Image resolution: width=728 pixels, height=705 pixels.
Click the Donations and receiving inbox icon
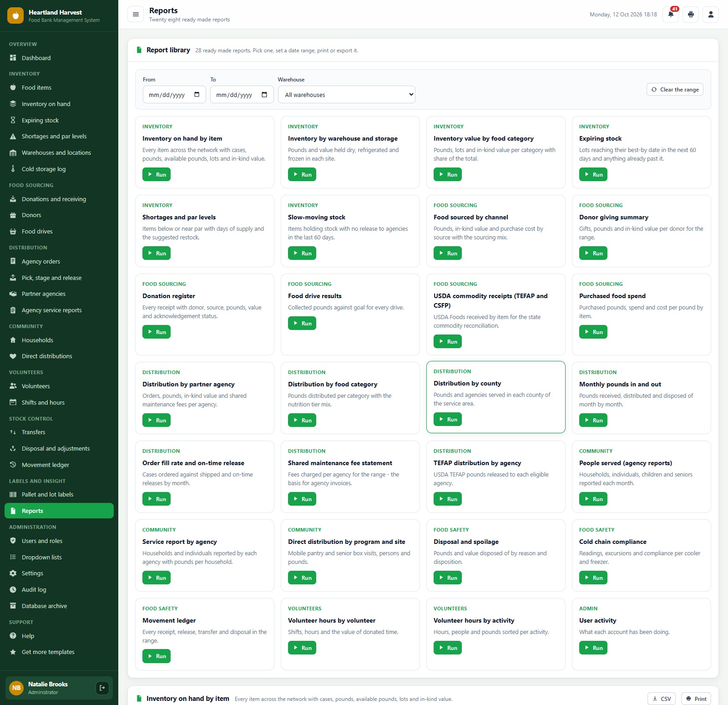click(13, 199)
